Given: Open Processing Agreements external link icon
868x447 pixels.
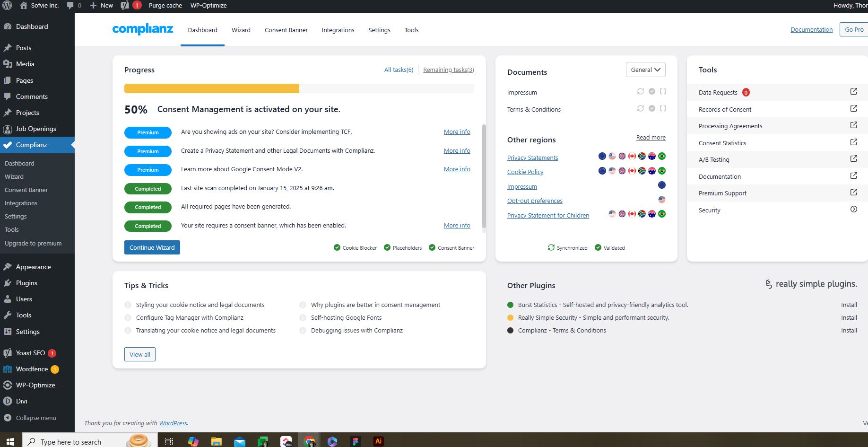Looking at the screenshot, I should [853, 125].
